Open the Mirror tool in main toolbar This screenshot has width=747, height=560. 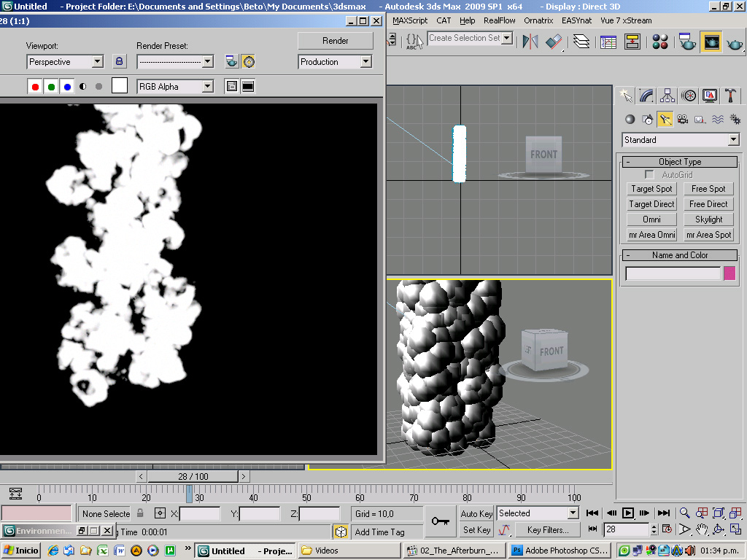tap(530, 42)
